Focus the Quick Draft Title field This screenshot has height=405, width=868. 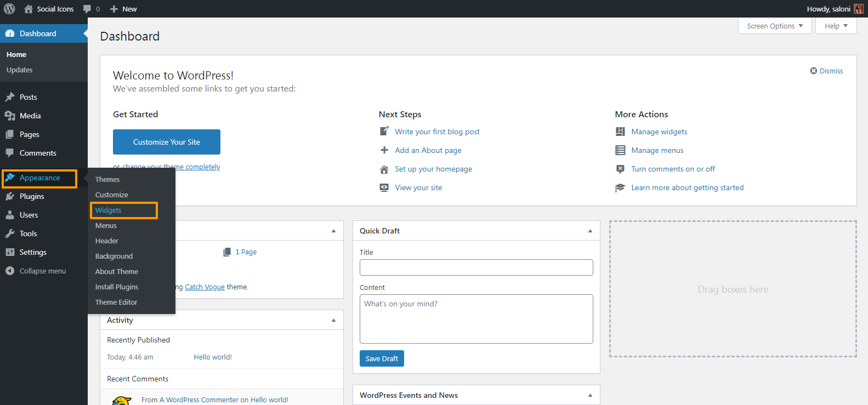[476, 267]
